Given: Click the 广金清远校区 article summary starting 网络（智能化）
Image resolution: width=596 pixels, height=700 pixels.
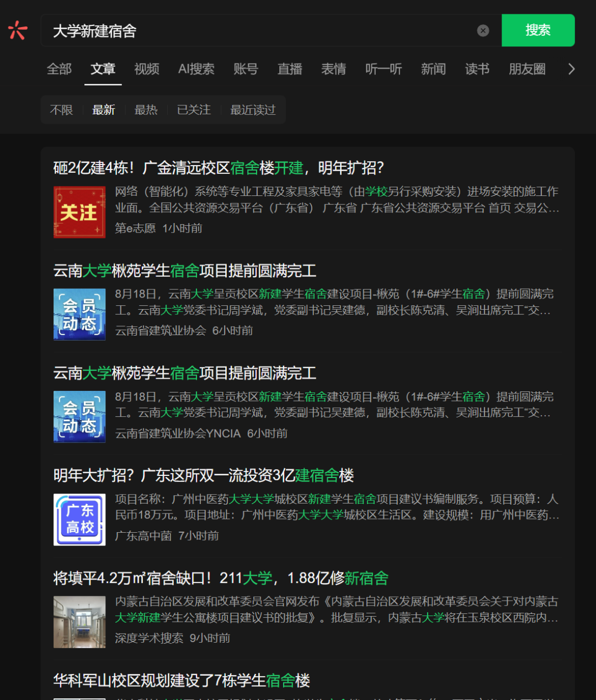Looking at the screenshot, I should 337,200.
